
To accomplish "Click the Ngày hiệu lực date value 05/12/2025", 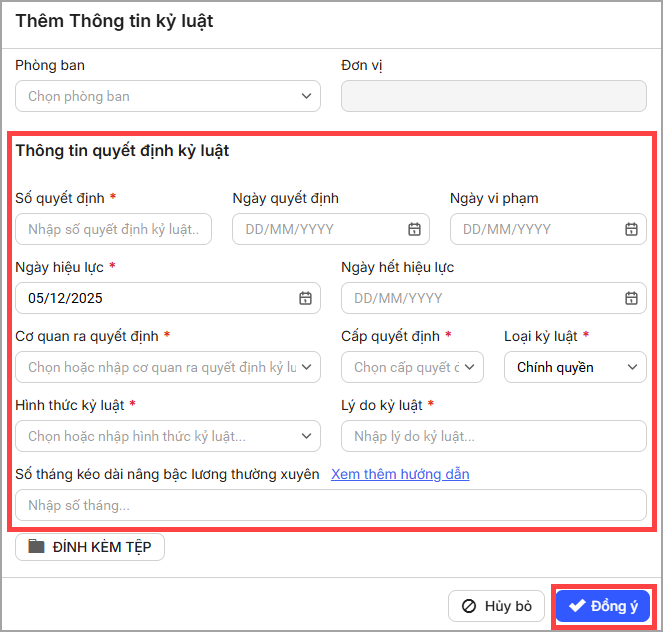I will click(x=66, y=298).
